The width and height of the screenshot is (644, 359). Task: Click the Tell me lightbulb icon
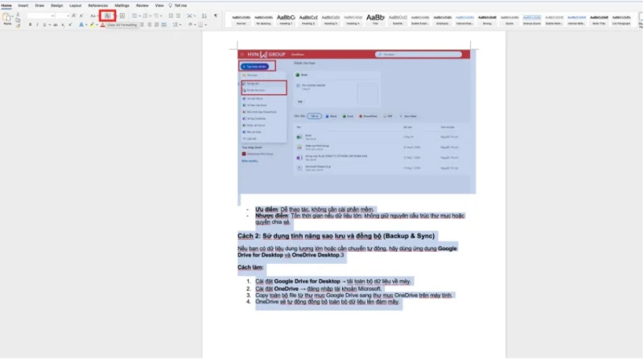point(171,6)
